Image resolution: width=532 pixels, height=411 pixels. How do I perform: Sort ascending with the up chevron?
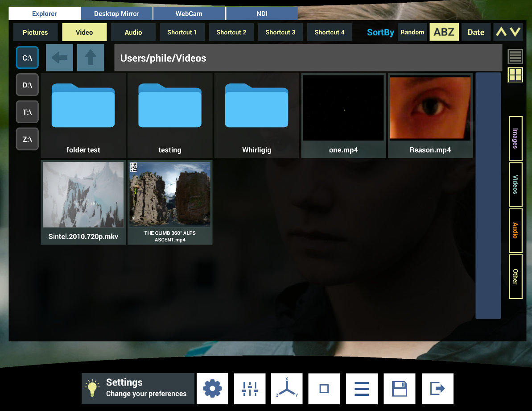(x=501, y=32)
